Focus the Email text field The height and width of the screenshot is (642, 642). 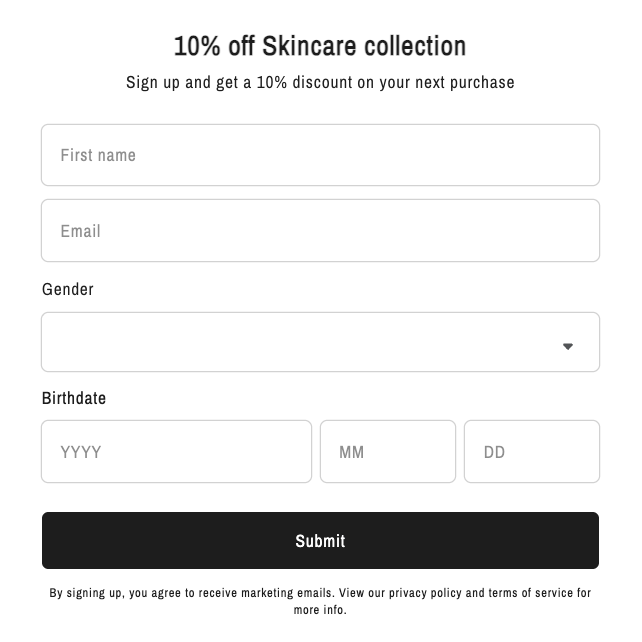(x=320, y=231)
